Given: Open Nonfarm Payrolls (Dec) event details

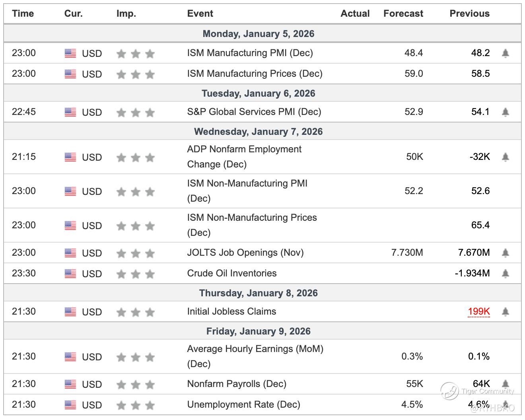Looking at the screenshot, I should (237, 384).
